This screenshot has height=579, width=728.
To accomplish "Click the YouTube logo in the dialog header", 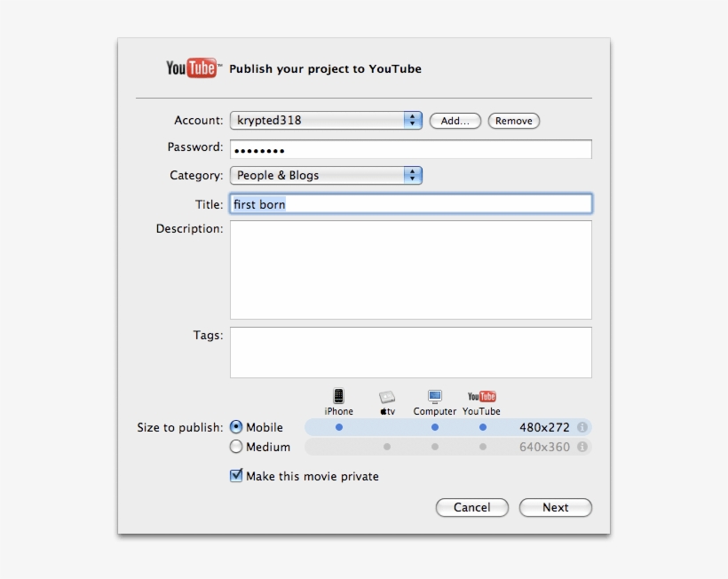I will 189,65.
